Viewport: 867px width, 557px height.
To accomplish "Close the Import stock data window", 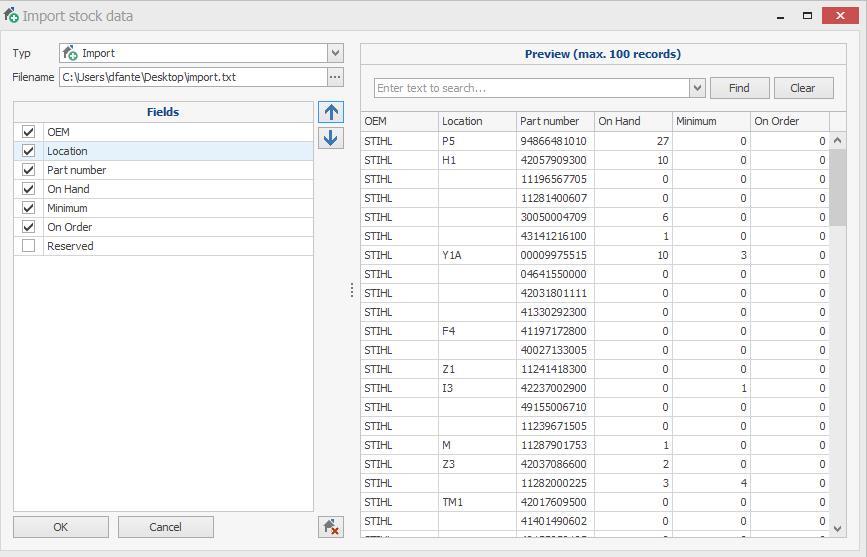I will pyautogui.click(x=840, y=15).
